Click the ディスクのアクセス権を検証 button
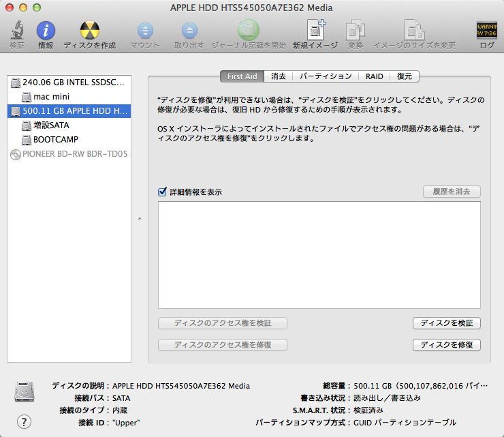Screen dimensions: 504x437 [223, 323]
